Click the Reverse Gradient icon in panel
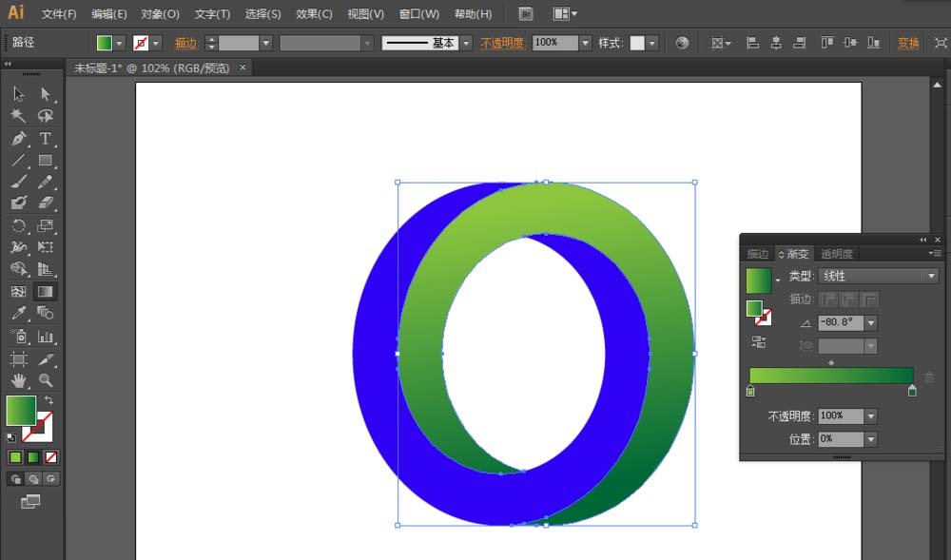This screenshot has width=951, height=560. [x=758, y=342]
